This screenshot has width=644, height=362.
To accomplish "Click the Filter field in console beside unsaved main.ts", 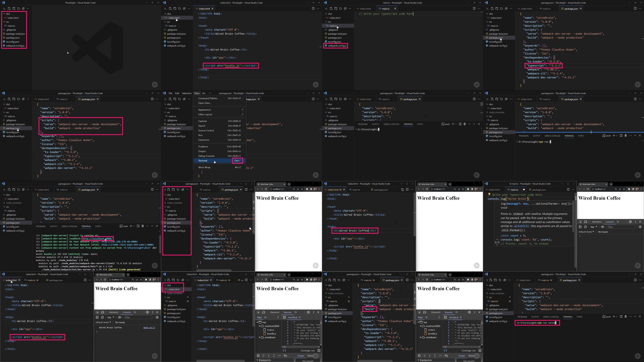I will point(621,227).
